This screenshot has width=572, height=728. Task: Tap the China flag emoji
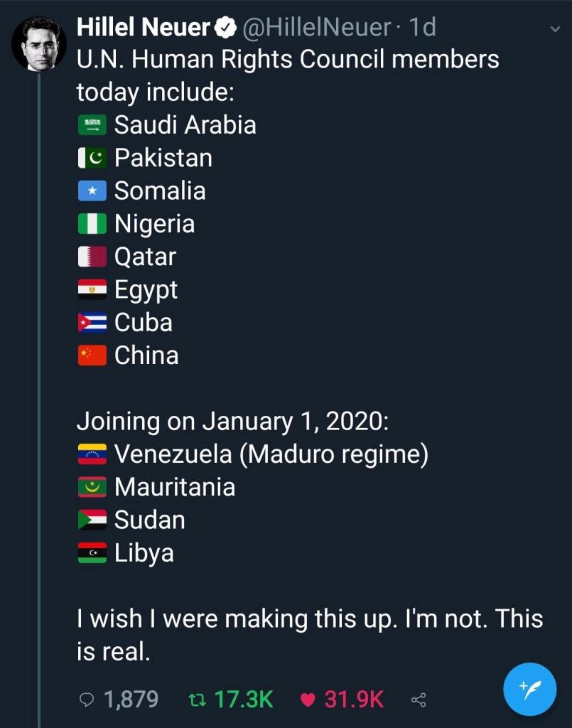pos(92,355)
